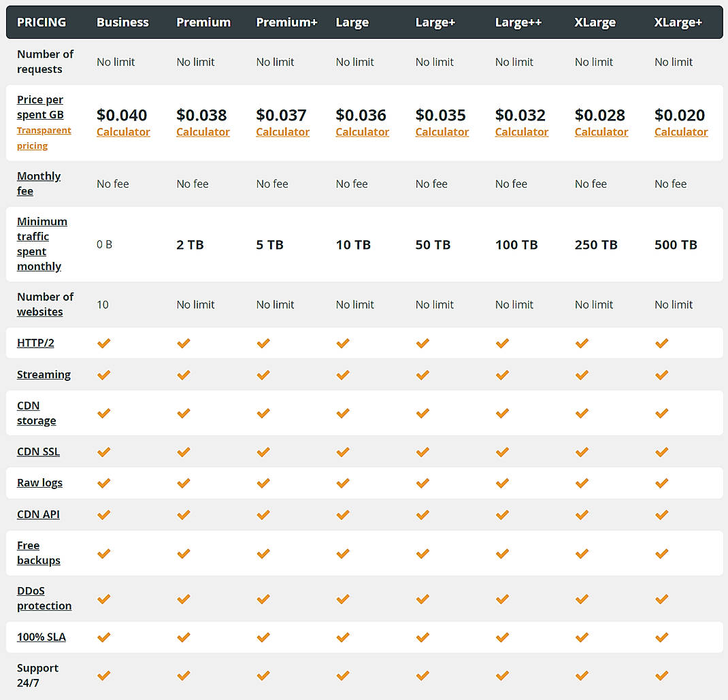Image resolution: width=728 pixels, height=700 pixels.
Task: Click the $0.020 price for XLarge+
Action: (680, 115)
